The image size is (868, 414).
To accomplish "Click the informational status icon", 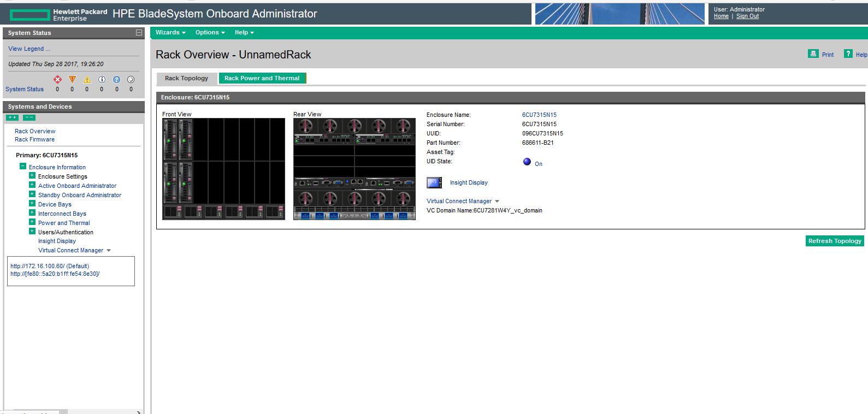I will [102, 80].
